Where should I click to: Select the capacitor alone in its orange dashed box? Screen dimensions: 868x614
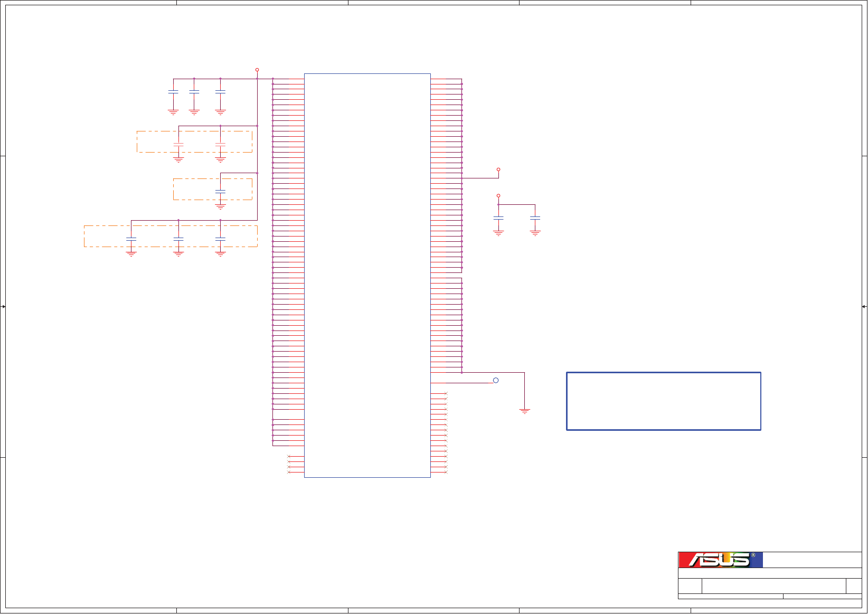pos(221,191)
